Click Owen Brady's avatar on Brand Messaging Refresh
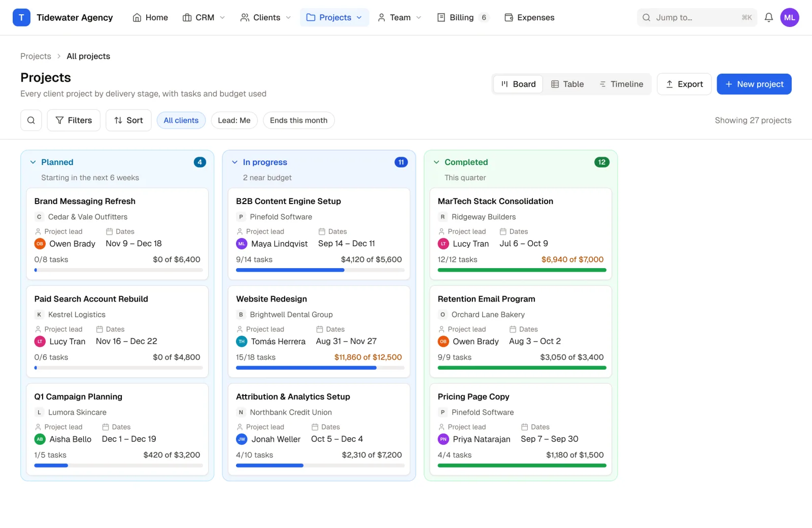Image resolution: width=812 pixels, height=528 pixels. click(40, 244)
